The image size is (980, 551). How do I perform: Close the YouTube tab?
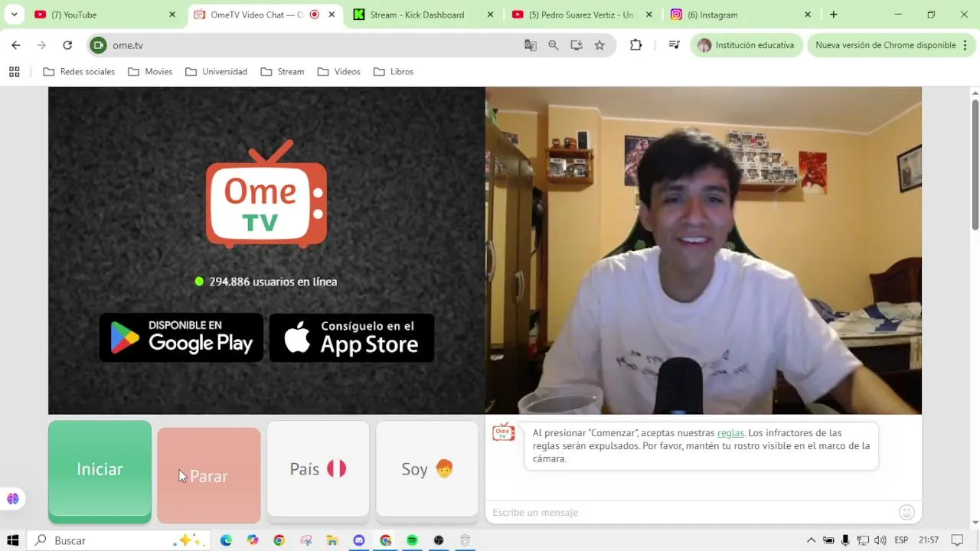[172, 15]
